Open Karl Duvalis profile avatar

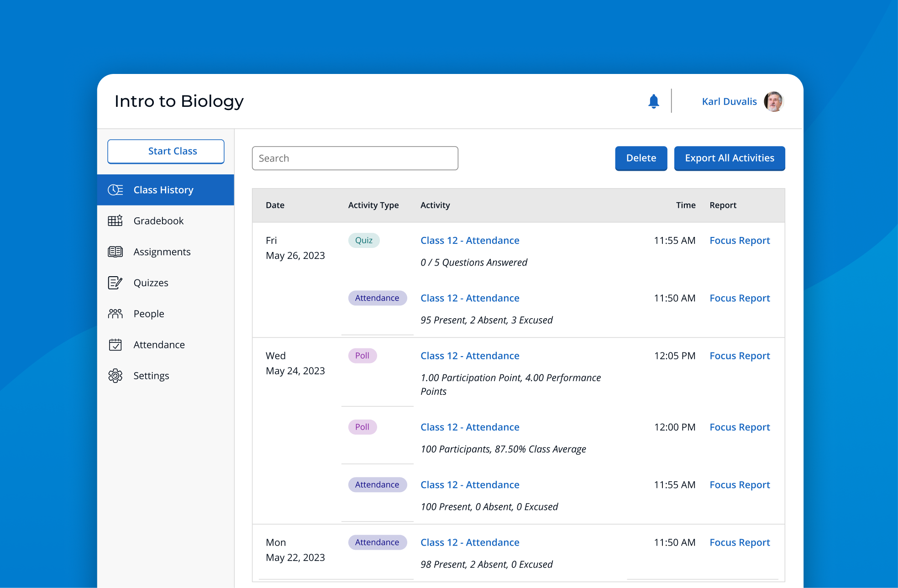(x=773, y=101)
